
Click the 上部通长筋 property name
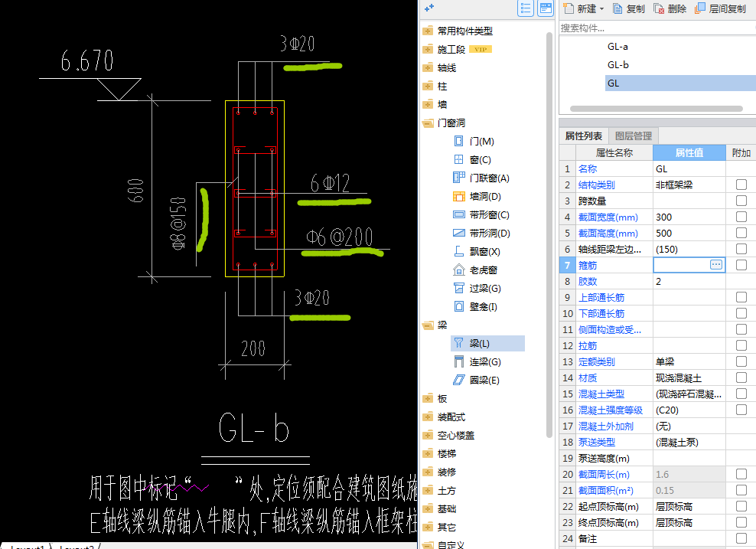coord(601,297)
